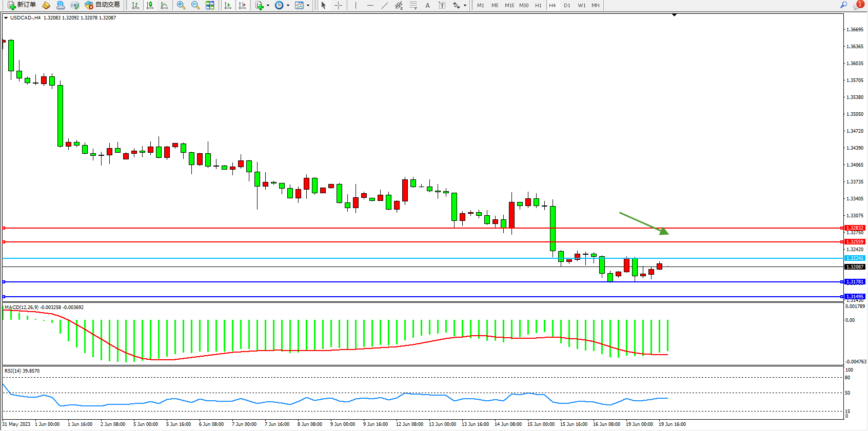Select the text label tool

[x=427, y=5]
